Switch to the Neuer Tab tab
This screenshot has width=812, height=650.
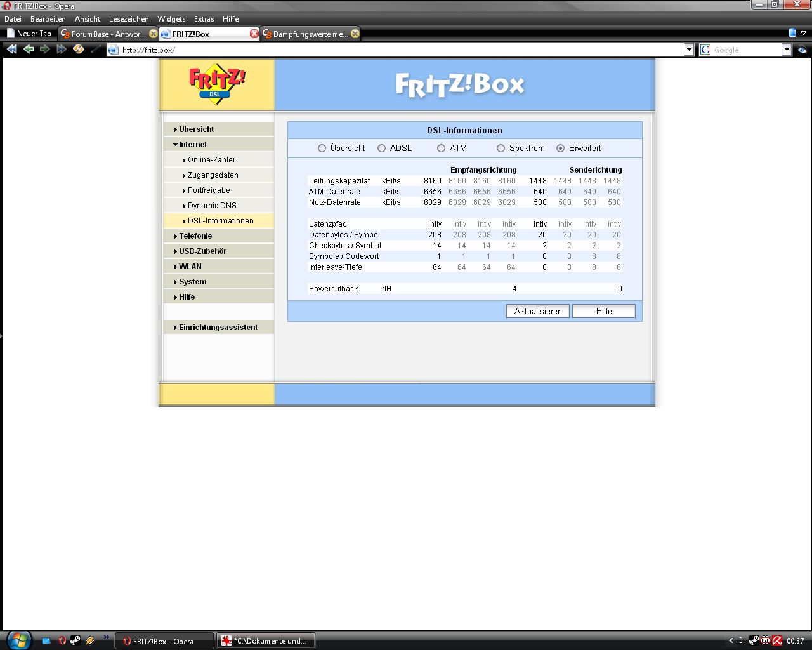pyautogui.click(x=29, y=34)
